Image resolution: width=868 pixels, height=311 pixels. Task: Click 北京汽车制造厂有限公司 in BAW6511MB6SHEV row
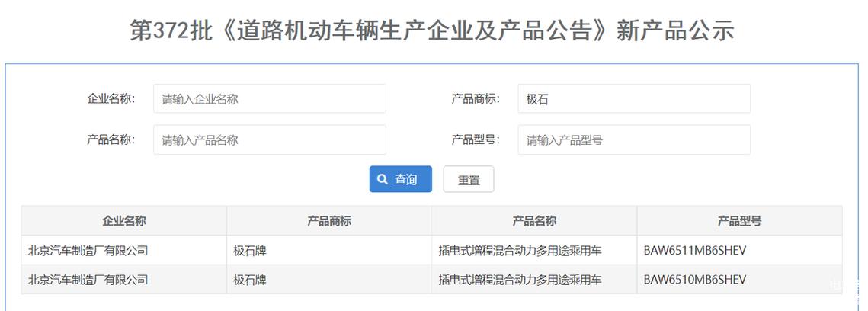pos(88,251)
